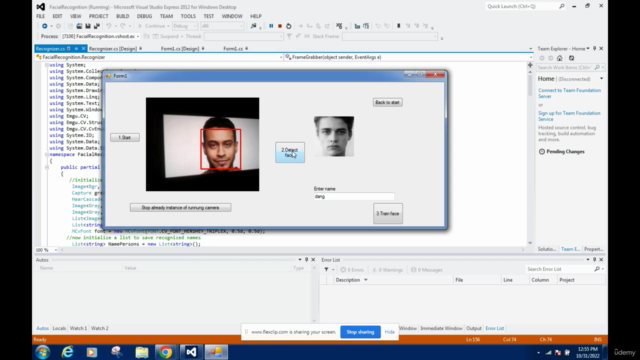Image resolution: width=640 pixels, height=360 pixels.
Task: Switch to the Watch 1 tab
Action: point(78,328)
